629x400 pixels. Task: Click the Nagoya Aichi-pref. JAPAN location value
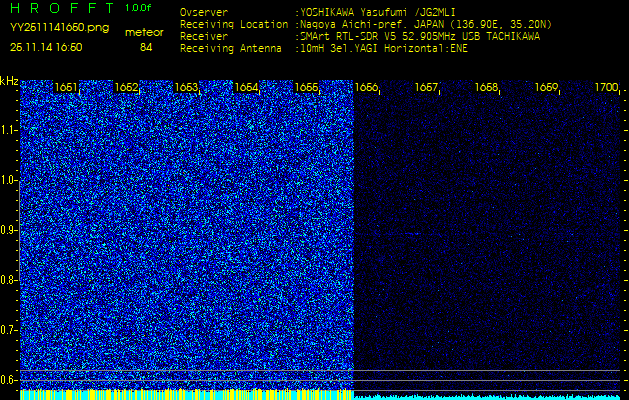pos(426,24)
